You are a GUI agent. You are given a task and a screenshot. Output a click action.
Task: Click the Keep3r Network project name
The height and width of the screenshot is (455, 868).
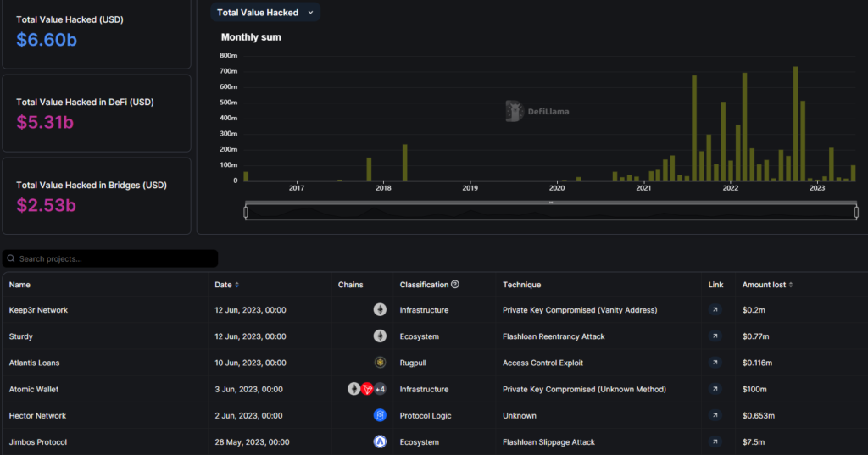pyautogui.click(x=38, y=310)
